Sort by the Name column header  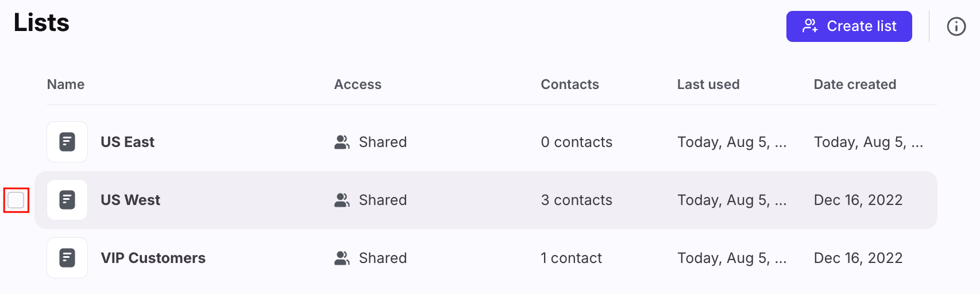(65, 84)
